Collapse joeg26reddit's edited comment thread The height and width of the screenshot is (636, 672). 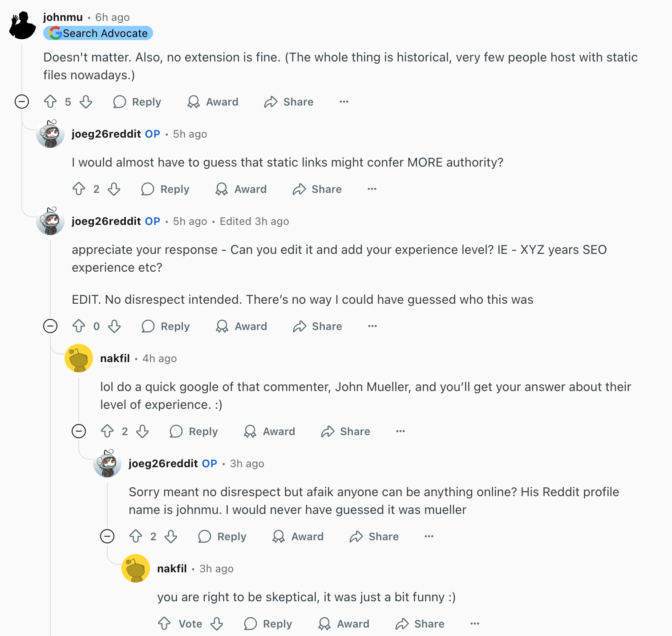click(51, 326)
